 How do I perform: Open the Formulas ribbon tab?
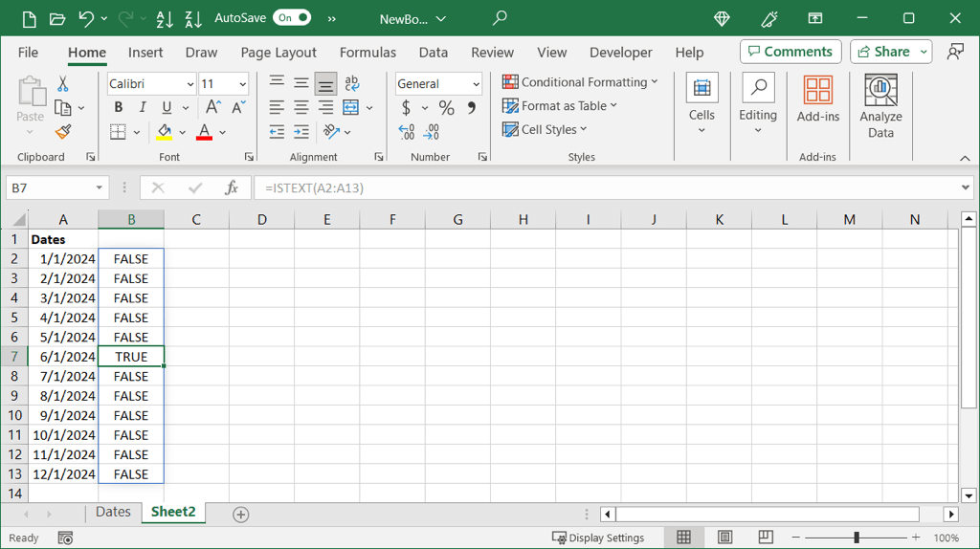(x=367, y=53)
